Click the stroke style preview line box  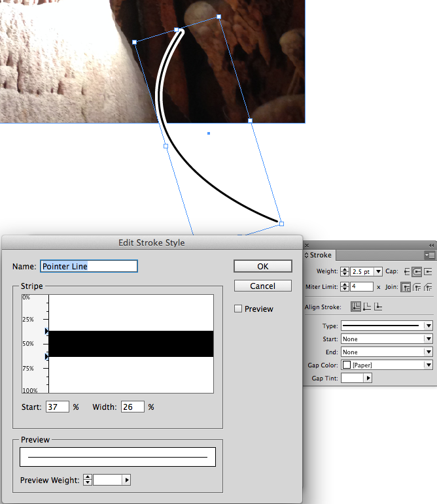click(x=118, y=457)
